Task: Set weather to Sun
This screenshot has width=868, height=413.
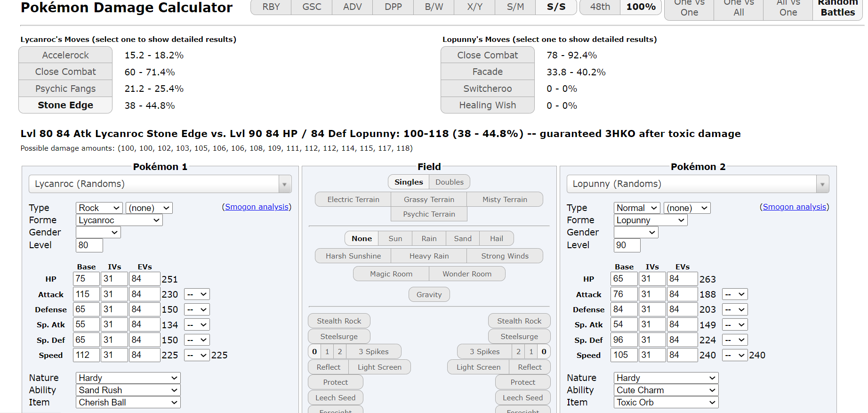Action: click(x=395, y=238)
